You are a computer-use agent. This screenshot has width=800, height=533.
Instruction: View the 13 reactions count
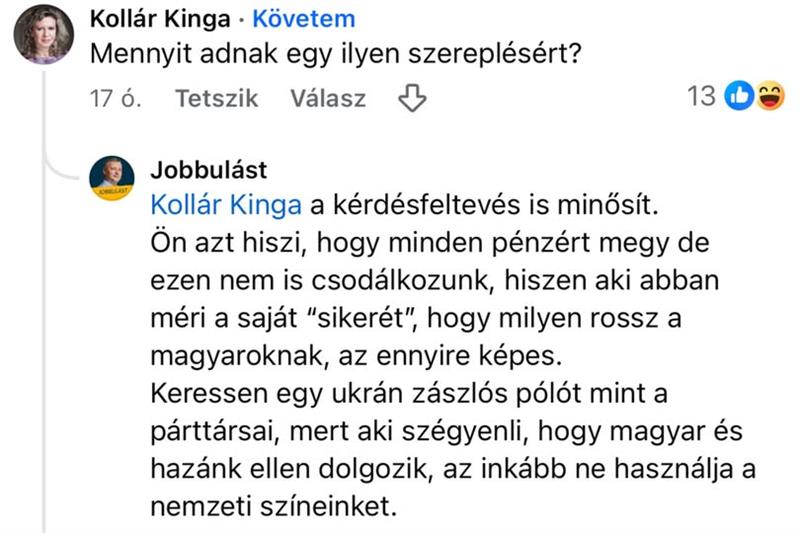702,96
